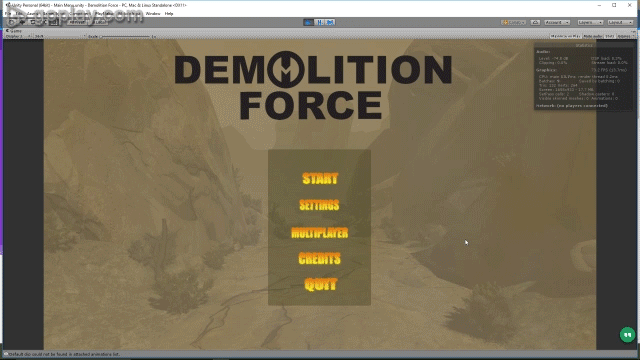Click the MULTIPLAYER menu button
640x360 pixels.
tap(320, 233)
